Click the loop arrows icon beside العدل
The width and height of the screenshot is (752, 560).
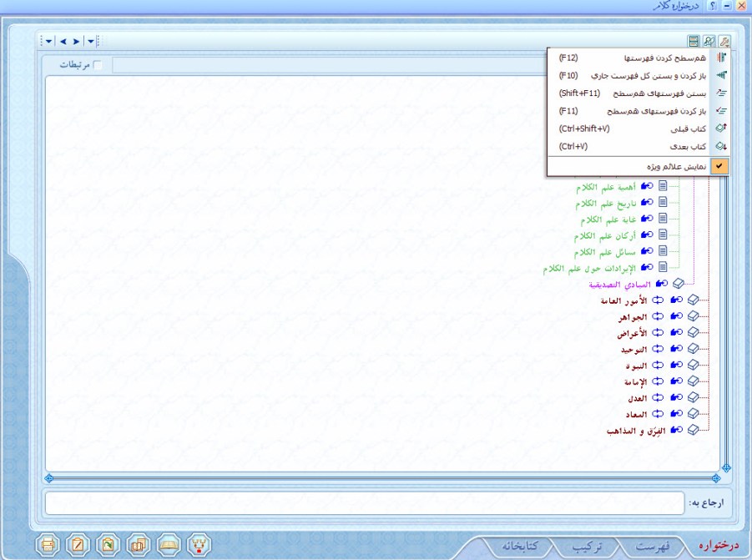[x=656, y=397]
